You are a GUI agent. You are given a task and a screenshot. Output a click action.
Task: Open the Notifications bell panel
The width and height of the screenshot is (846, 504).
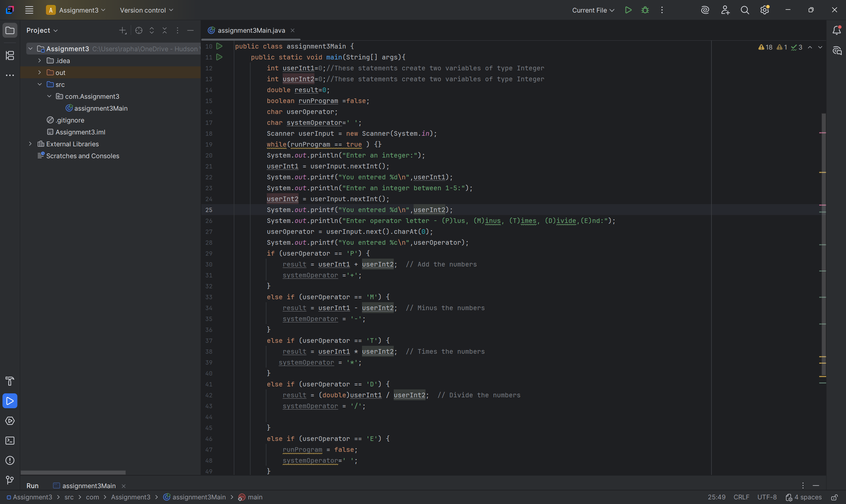coord(836,31)
